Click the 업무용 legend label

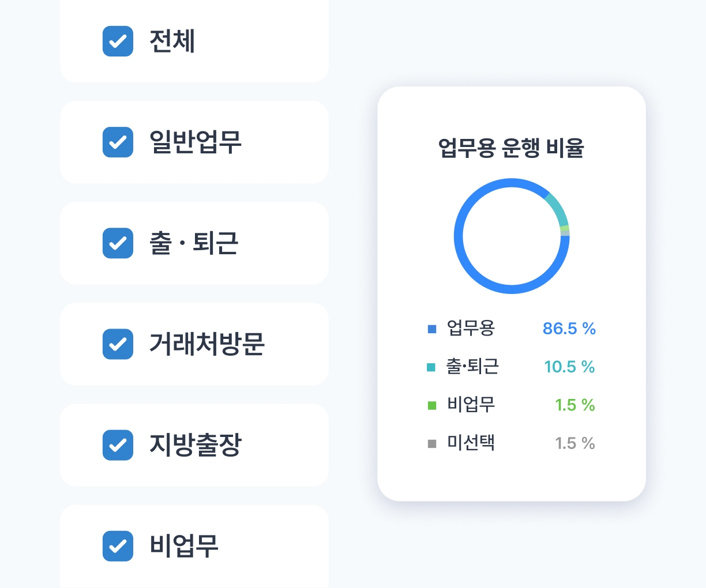[x=471, y=329]
